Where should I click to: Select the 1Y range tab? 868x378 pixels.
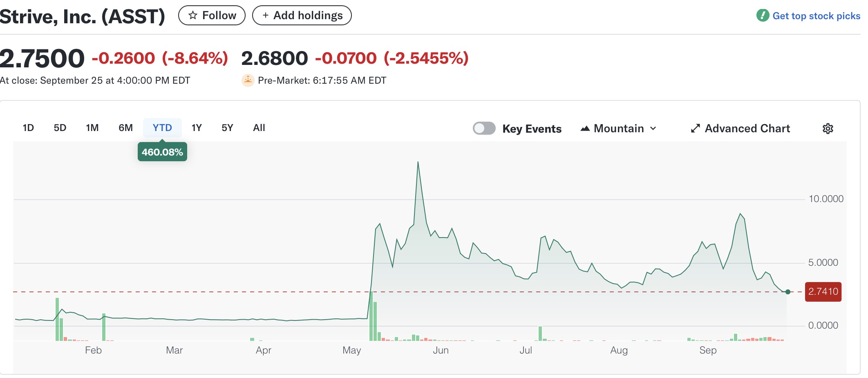[x=197, y=128]
